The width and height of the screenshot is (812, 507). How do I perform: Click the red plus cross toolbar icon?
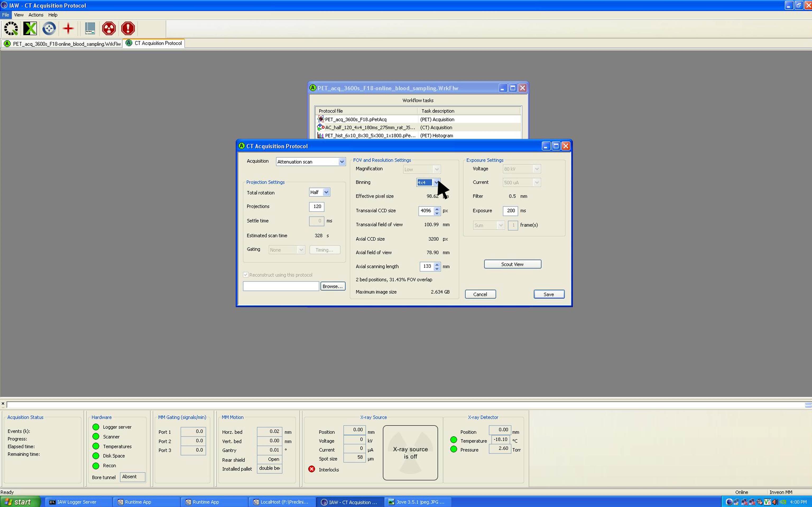point(68,29)
